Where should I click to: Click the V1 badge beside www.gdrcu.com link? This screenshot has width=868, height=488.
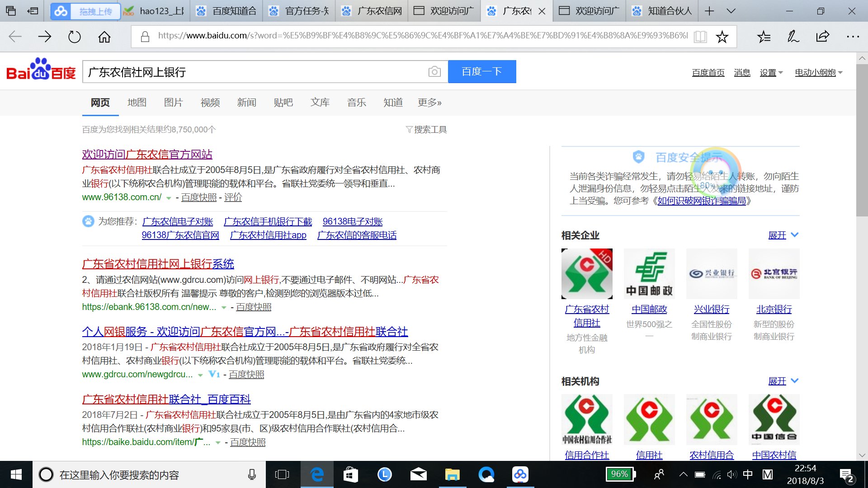pos(213,375)
